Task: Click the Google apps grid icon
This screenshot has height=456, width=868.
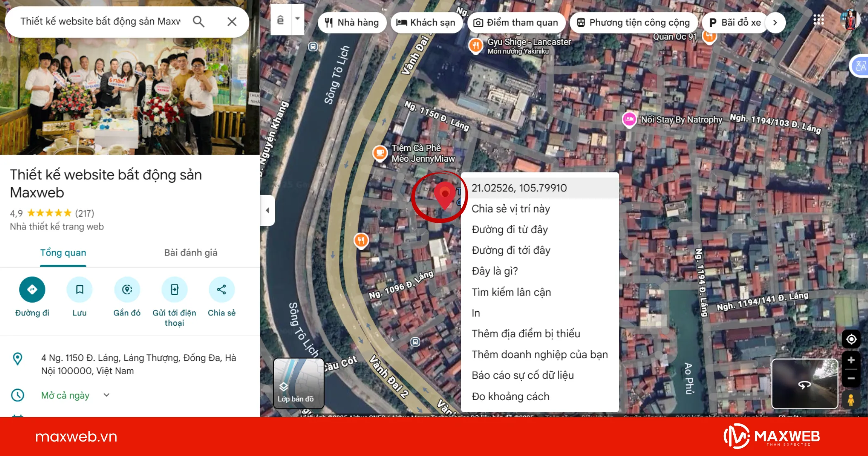Action: 818,20
